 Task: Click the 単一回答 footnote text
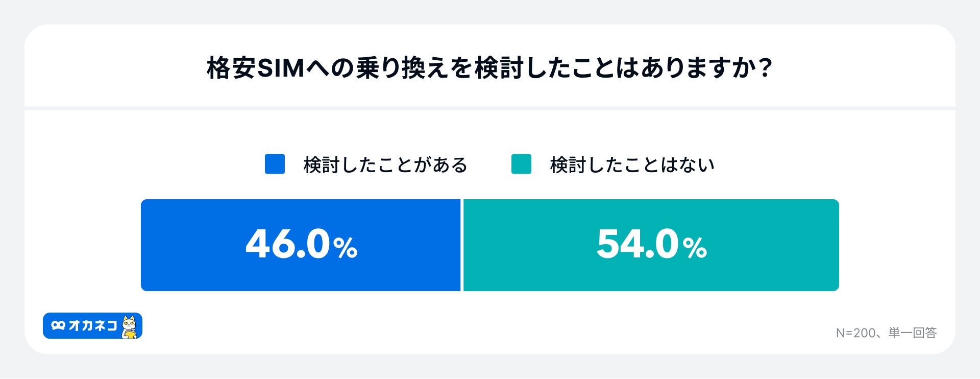click(913, 333)
